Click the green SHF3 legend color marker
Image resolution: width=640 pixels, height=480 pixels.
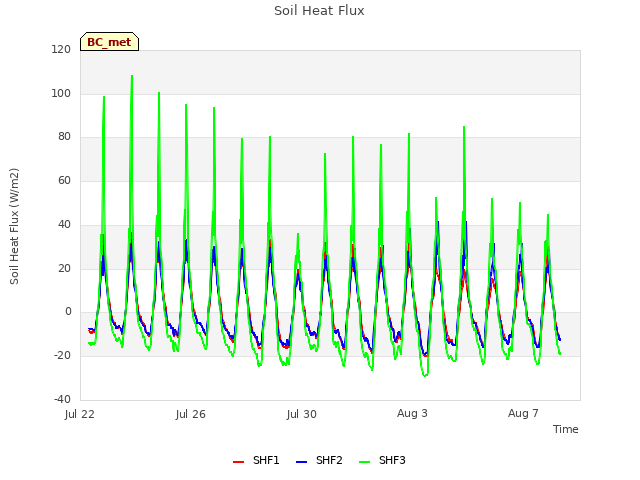pyautogui.click(x=364, y=462)
